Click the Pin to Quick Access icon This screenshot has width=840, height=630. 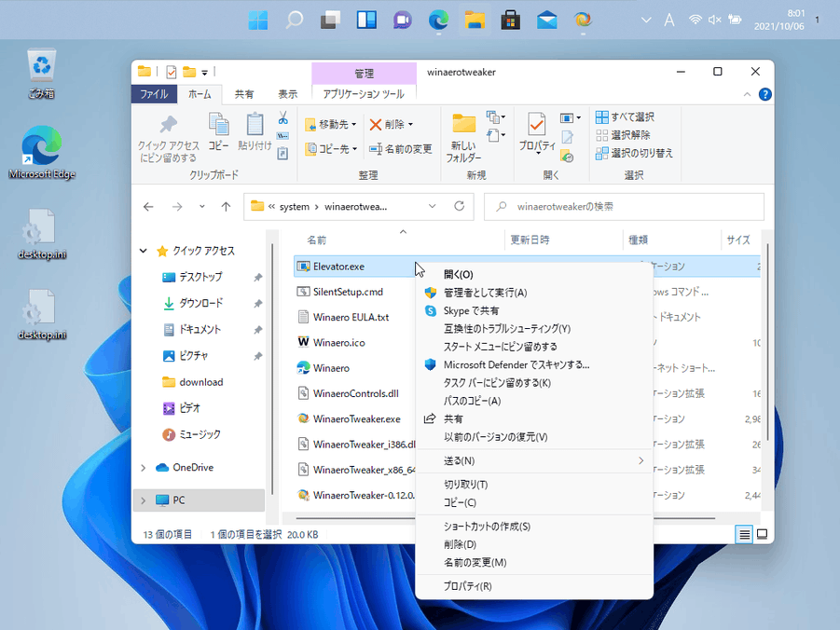coord(168,125)
